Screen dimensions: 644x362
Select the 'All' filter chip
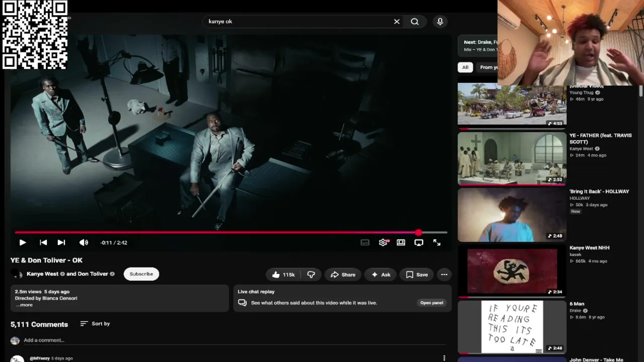click(465, 67)
